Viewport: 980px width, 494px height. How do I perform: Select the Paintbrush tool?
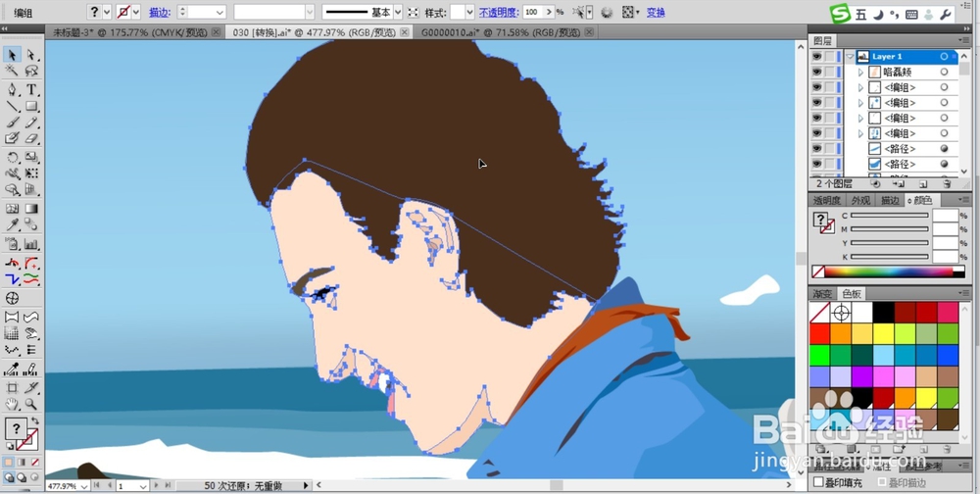click(12, 123)
